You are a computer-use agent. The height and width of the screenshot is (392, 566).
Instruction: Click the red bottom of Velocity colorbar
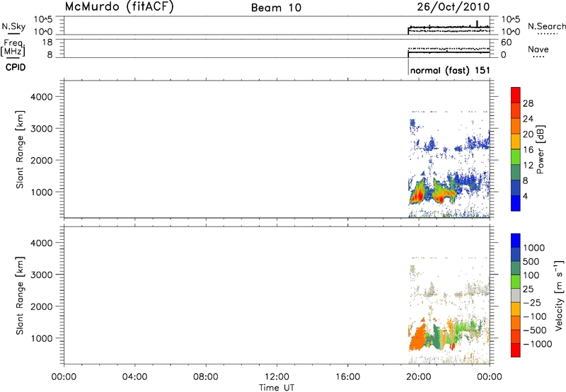click(516, 350)
